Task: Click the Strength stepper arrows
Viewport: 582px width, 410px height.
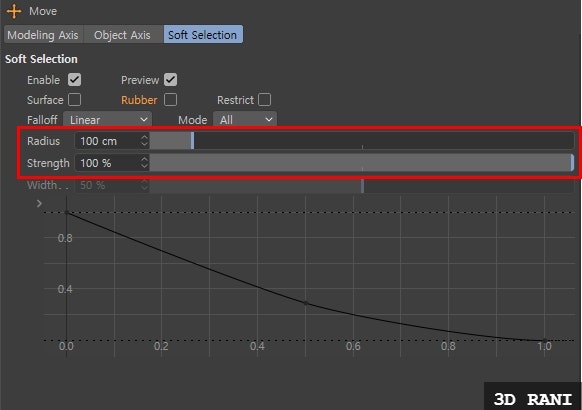Action: coord(144,163)
